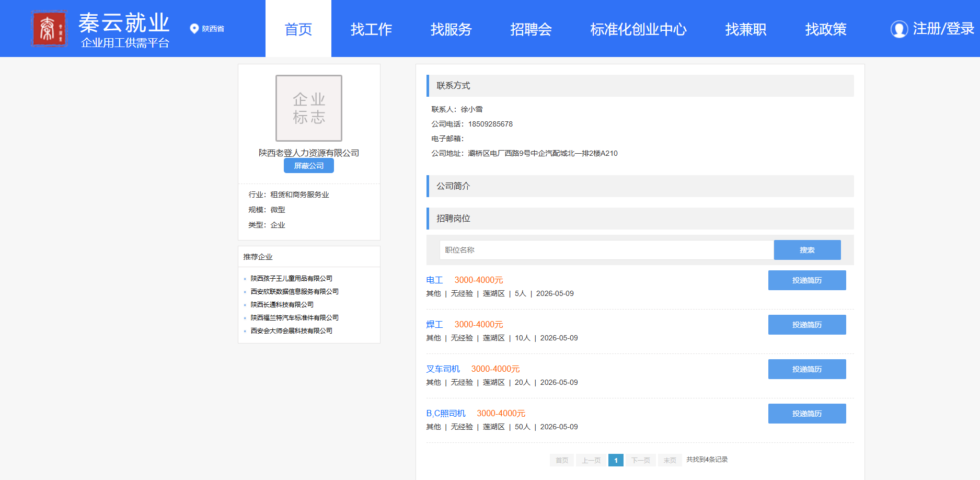Open the 找政策 menu item
This screenshot has width=980, height=480.
click(826, 29)
